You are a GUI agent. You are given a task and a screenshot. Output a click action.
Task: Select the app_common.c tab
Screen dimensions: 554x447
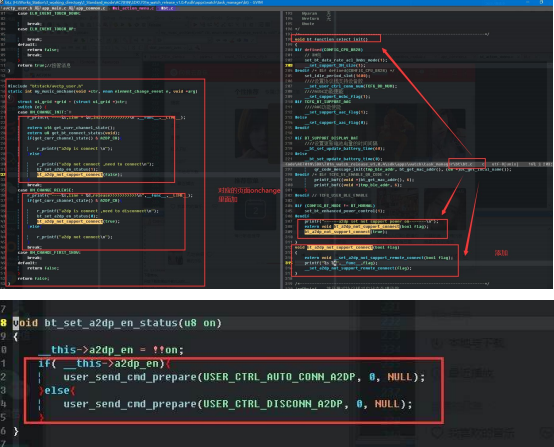(89, 8)
